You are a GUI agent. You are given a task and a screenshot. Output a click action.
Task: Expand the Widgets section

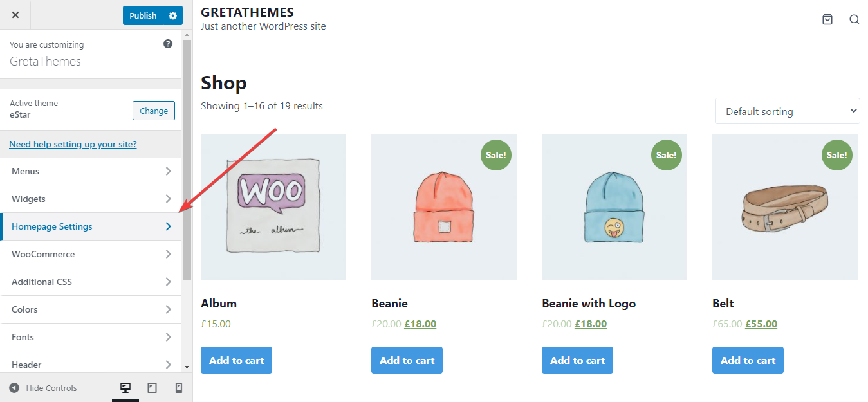point(91,199)
